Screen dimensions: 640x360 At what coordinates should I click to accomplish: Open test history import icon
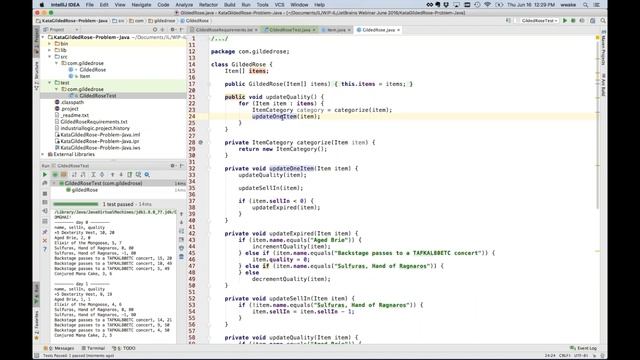coord(138,175)
